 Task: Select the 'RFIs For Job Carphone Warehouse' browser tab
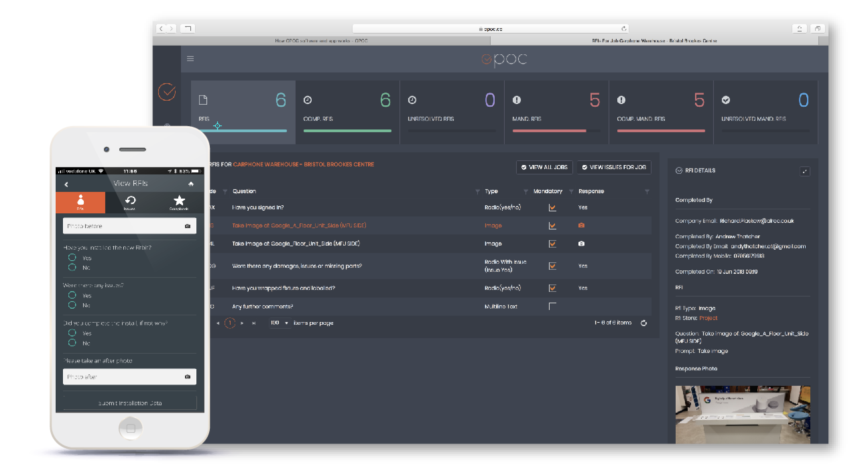click(x=655, y=41)
